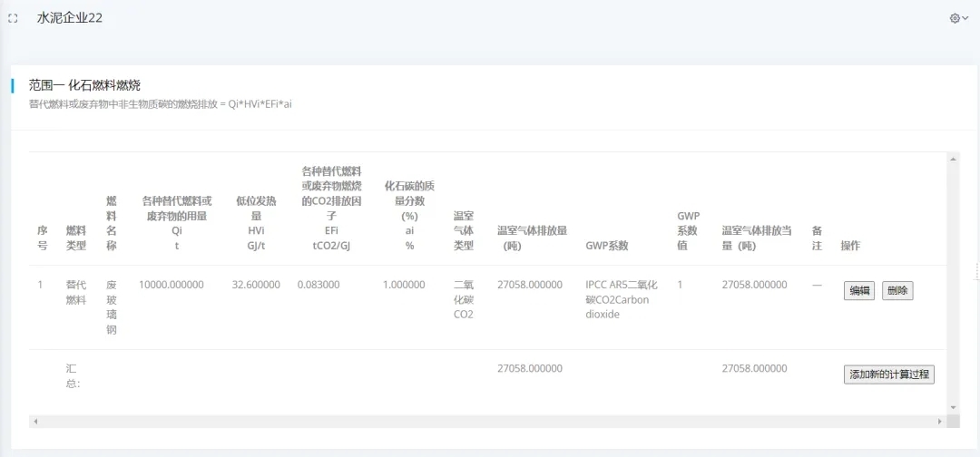Select the 废玻璃钢 fuel name cell
This screenshot has height=457, width=980.
coord(111,306)
